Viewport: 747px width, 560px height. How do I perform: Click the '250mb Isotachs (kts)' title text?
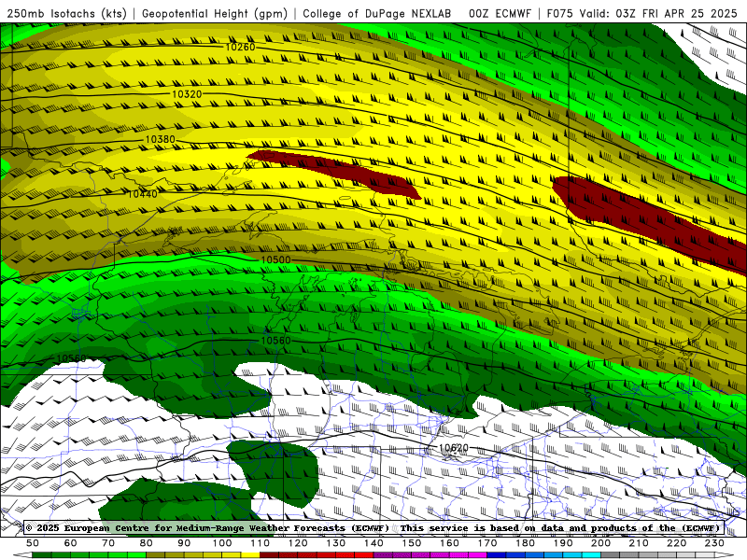coord(67,14)
